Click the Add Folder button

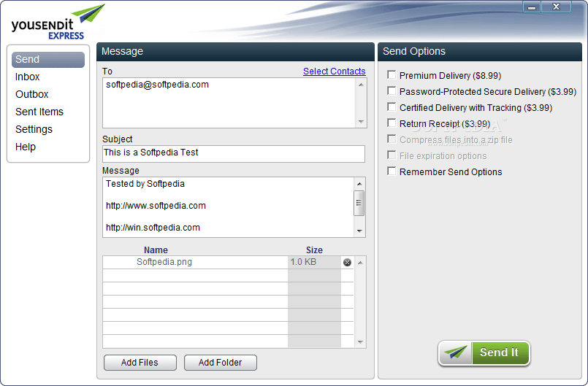[221, 363]
